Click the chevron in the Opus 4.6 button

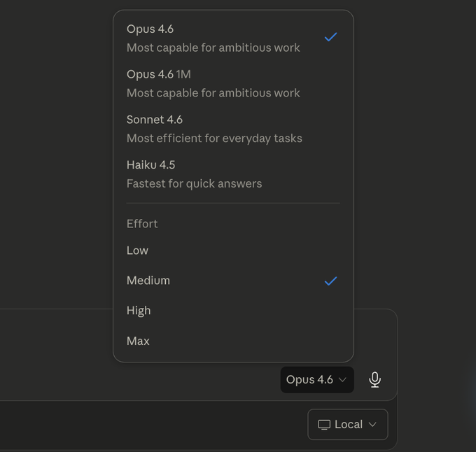pos(342,380)
